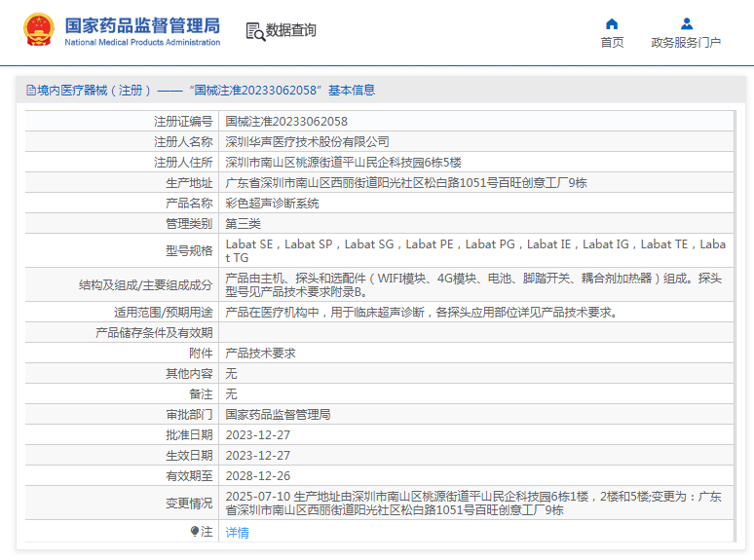Click the 有效期至 row label
Image resolution: width=754 pixels, height=560 pixels.
tap(189, 476)
